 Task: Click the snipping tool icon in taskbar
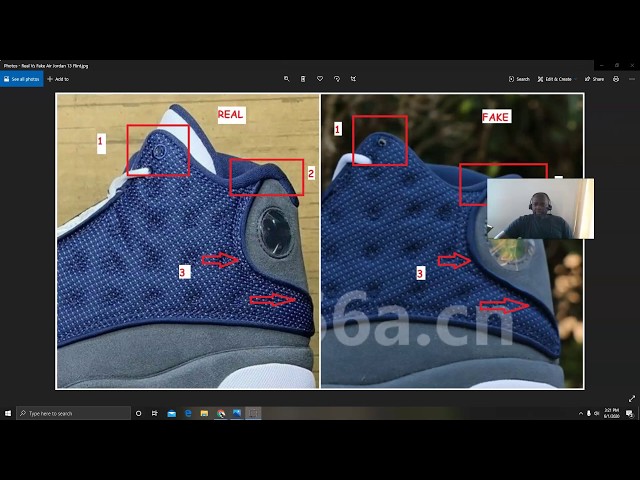click(253, 413)
